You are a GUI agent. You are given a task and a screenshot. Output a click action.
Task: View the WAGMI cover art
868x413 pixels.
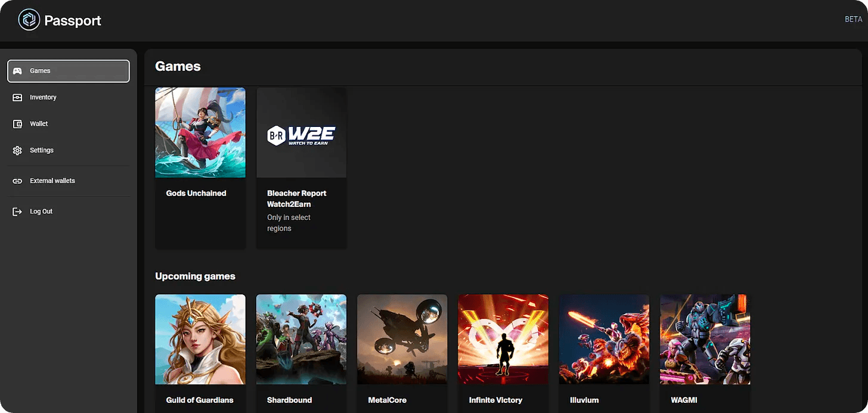pyautogui.click(x=705, y=339)
